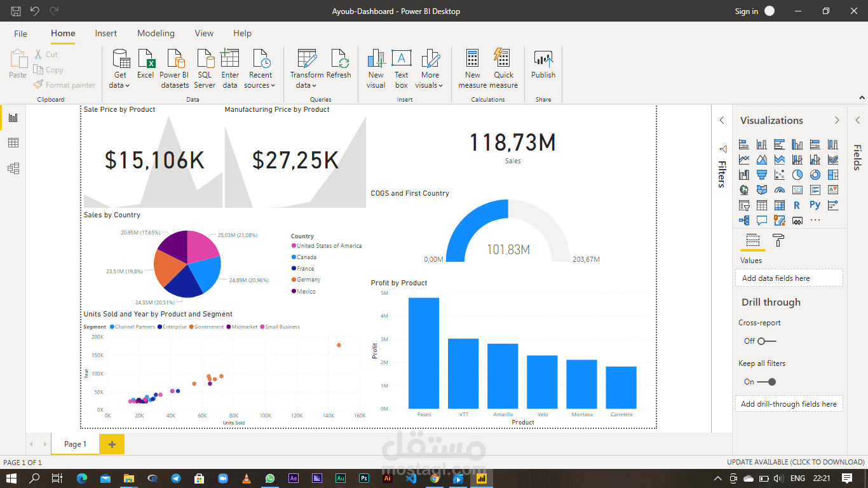
Task: Expand the Fields pane chevron
Action: (x=857, y=120)
